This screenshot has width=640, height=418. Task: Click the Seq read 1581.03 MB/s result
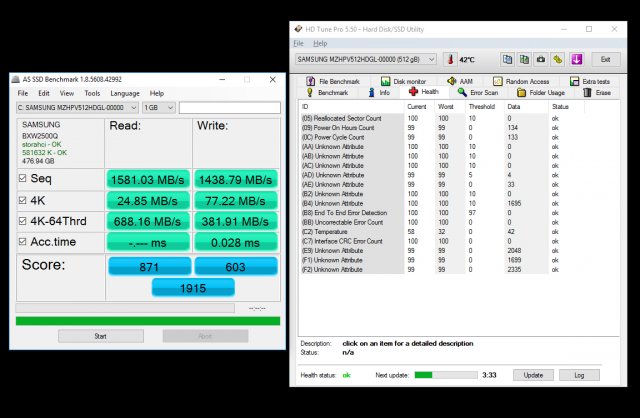coord(148,180)
